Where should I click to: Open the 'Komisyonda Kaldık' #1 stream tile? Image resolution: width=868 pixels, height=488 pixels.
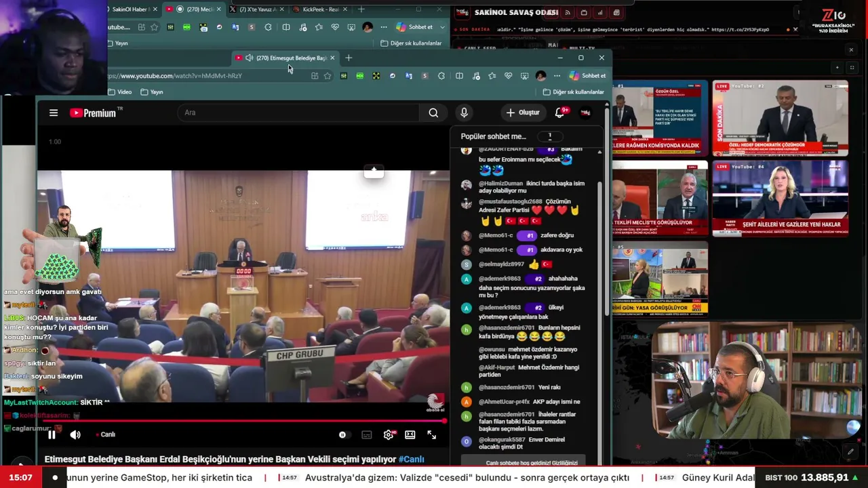click(660, 119)
